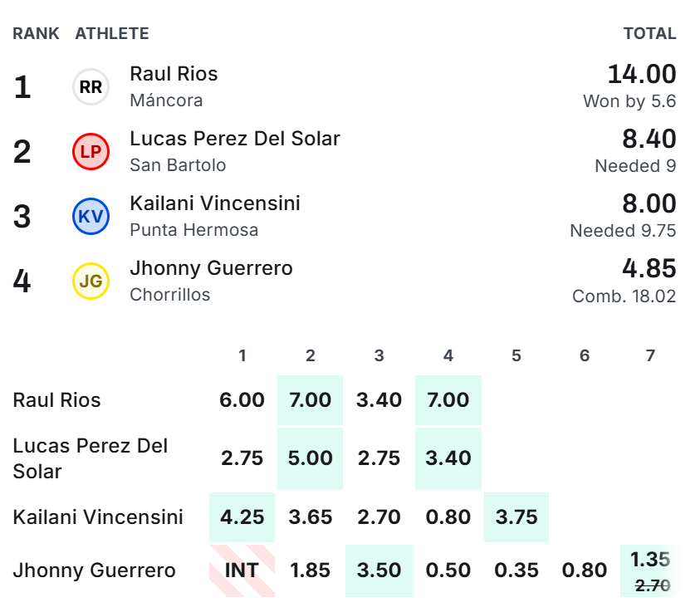
Task: Select Jhonny Guerrero in ranking list
Action: (211, 268)
